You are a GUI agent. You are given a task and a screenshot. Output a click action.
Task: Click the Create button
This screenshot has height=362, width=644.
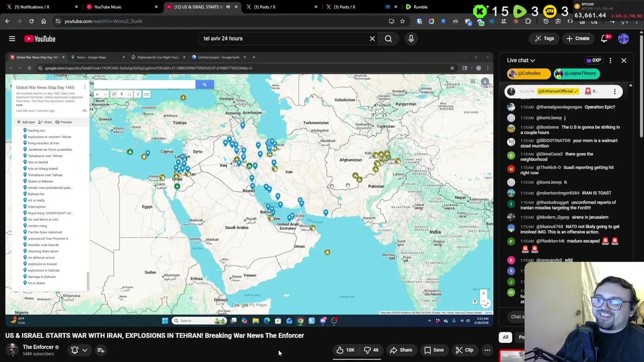click(x=578, y=39)
